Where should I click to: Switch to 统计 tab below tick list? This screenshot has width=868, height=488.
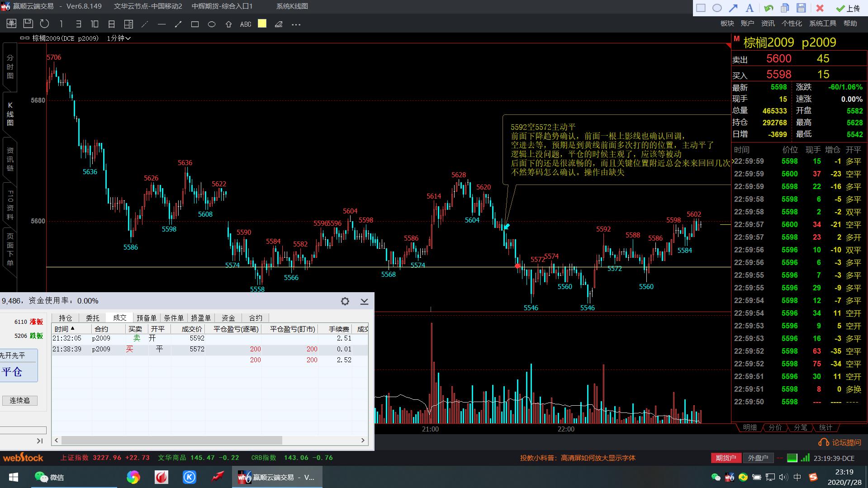[x=825, y=427]
